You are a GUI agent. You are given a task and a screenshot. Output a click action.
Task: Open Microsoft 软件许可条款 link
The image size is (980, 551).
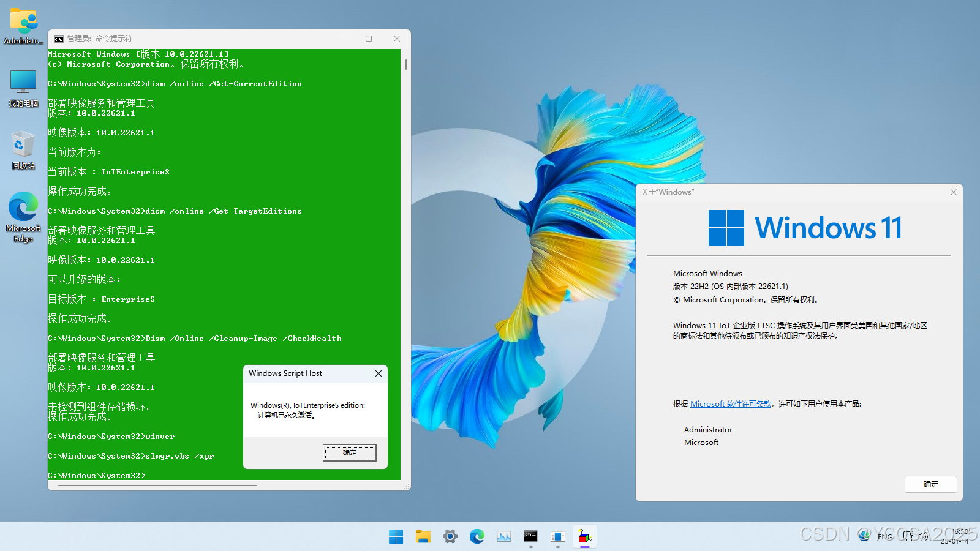pyautogui.click(x=731, y=404)
